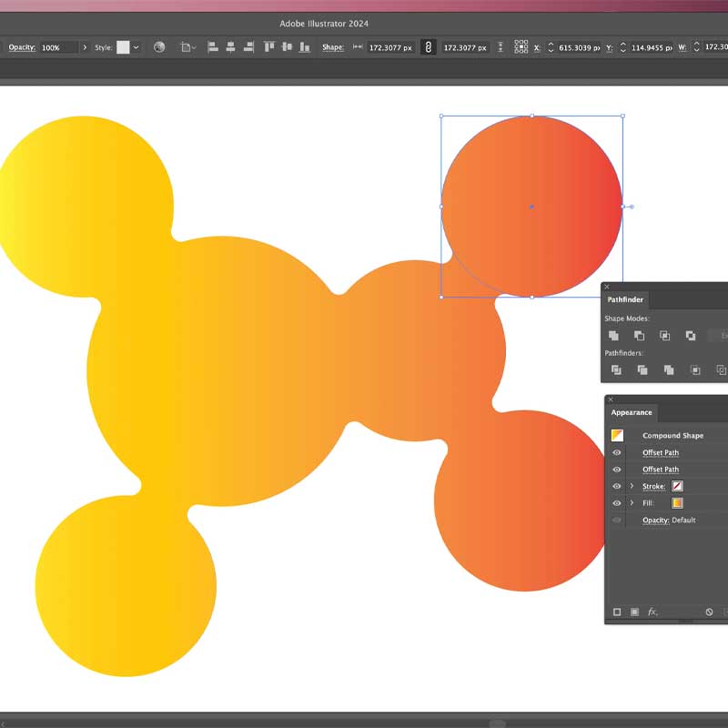Toggle visibility of the Stroke attribute
The height and width of the screenshot is (728, 728).
616,485
